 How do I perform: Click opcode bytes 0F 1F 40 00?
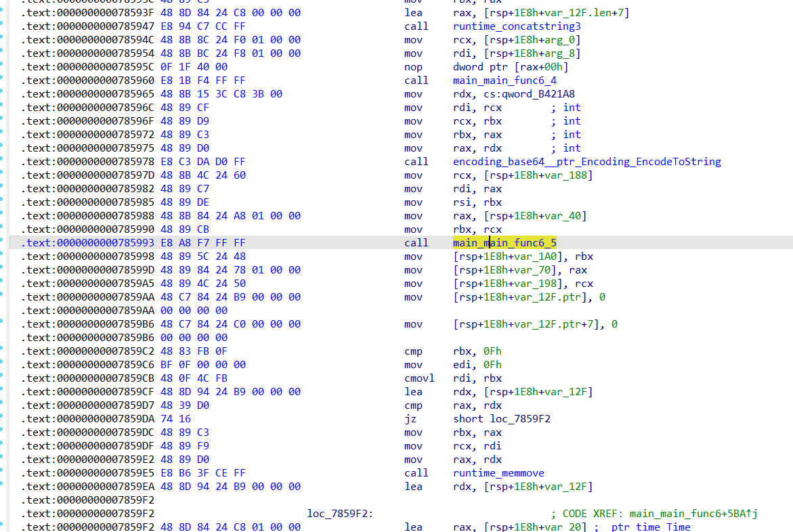194,67
